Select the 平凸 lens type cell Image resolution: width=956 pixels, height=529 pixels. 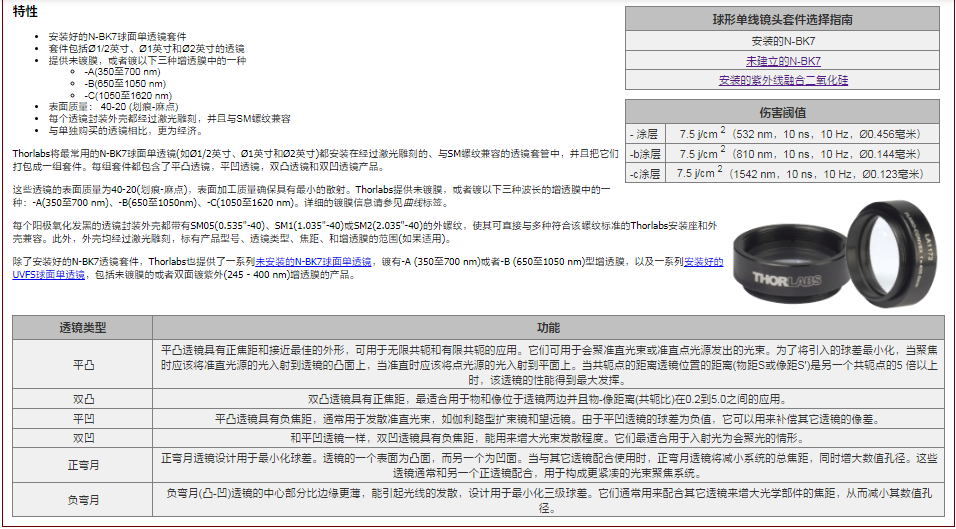point(83,365)
